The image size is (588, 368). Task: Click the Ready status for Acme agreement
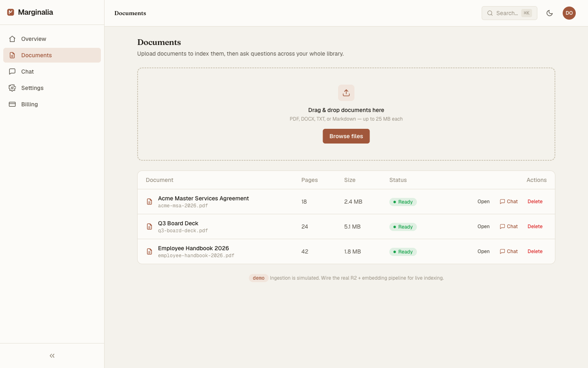(403, 202)
